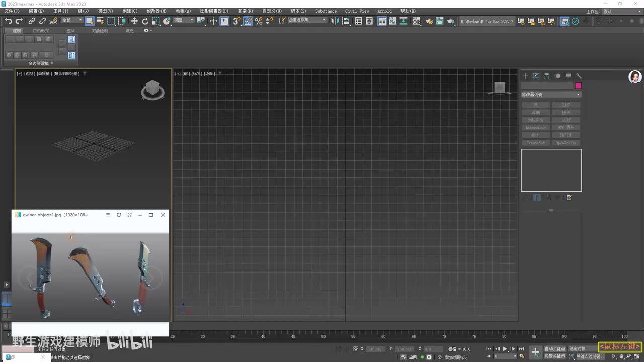Toggle the 3D Snaps button
This screenshot has height=362, width=644.
point(236,21)
